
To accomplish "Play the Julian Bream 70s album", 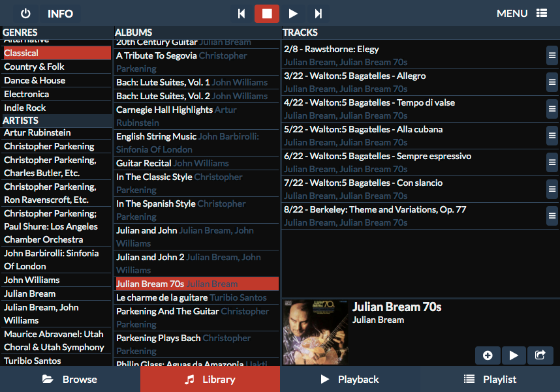I will pyautogui.click(x=514, y=355).
